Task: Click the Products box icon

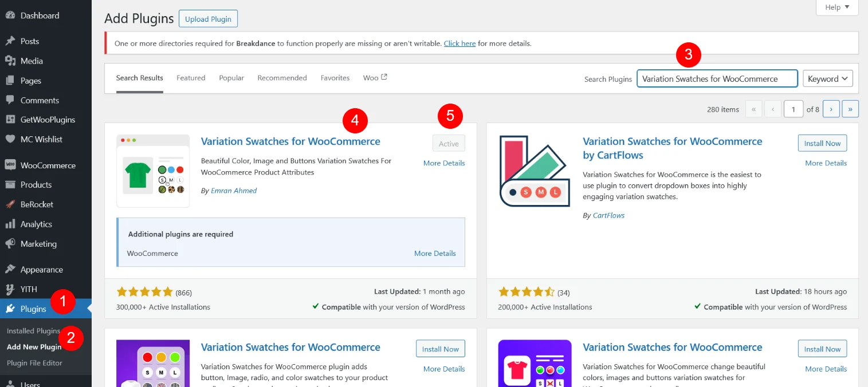Action: (10, 184)
